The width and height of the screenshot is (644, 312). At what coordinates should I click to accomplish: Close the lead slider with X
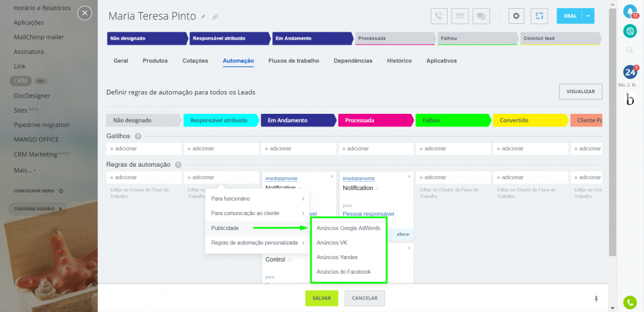coord(84,13)
